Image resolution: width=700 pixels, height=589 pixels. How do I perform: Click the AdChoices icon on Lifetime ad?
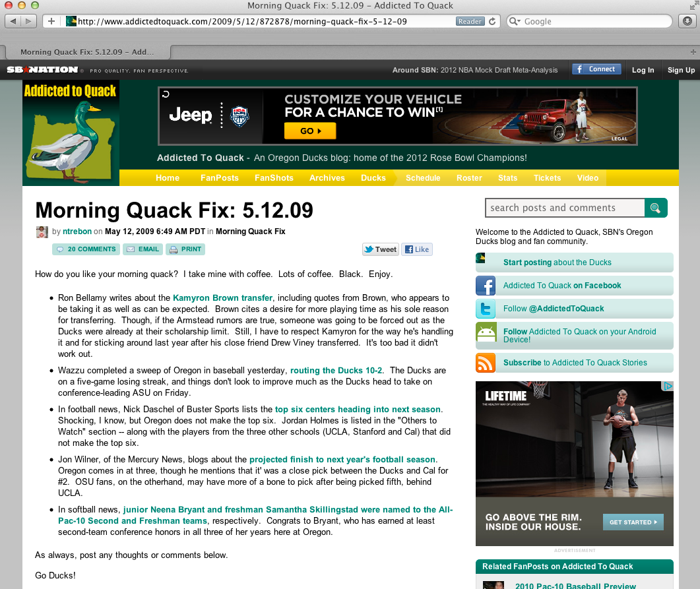pos(668,386)
